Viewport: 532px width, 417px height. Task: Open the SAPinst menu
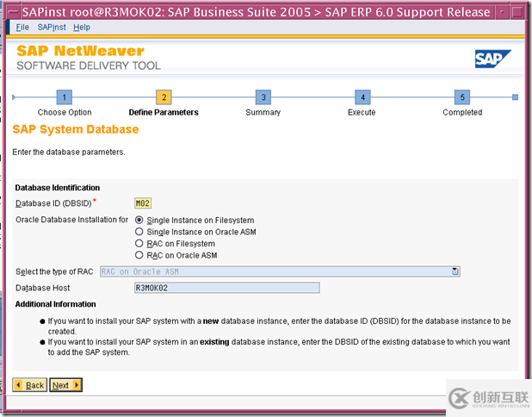52,28
